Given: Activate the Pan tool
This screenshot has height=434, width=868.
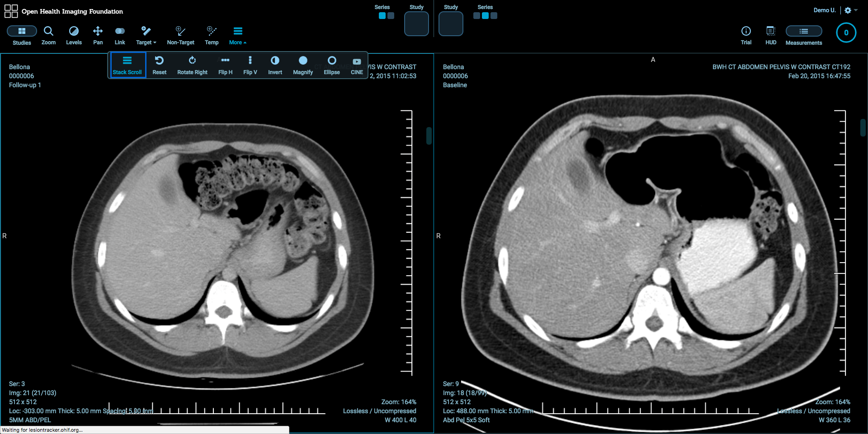Looking at the screenshot, I should click(x=98, y=35).
